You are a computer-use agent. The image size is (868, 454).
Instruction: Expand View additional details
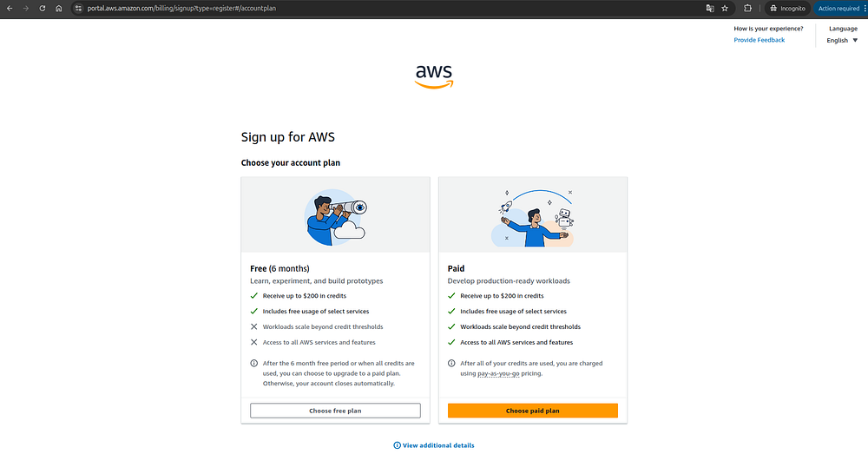(434, 445)
